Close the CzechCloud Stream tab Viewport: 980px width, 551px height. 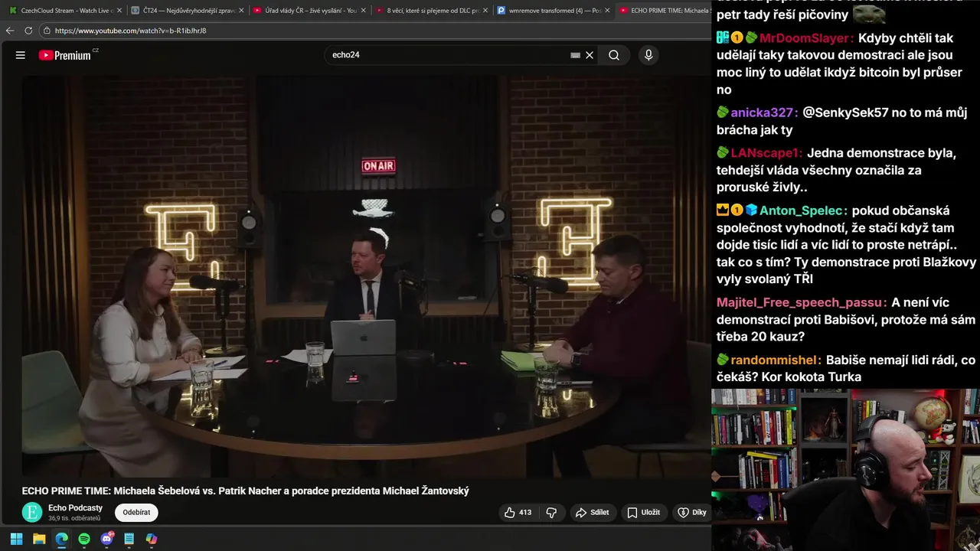(119, 11)
